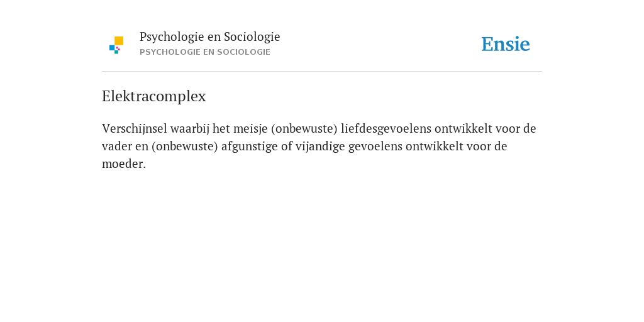This screenshot has height=322, width=644.
Task: Click the blue square in the logo
Action: pyautogui.click(x=112, y=48)
